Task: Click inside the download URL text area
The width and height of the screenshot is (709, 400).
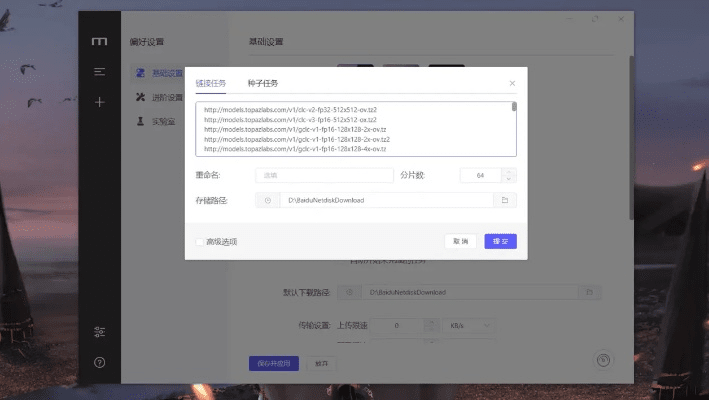Action: [356, 129]
